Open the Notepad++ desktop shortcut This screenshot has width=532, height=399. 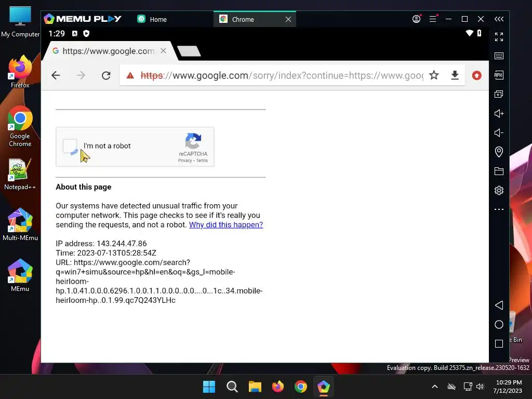pyautogui.click(x=20, y=175)
